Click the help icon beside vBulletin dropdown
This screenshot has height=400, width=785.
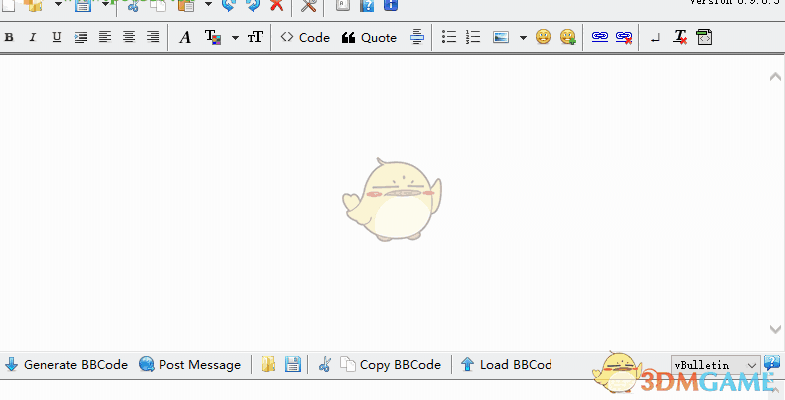[x=772, y=363]
